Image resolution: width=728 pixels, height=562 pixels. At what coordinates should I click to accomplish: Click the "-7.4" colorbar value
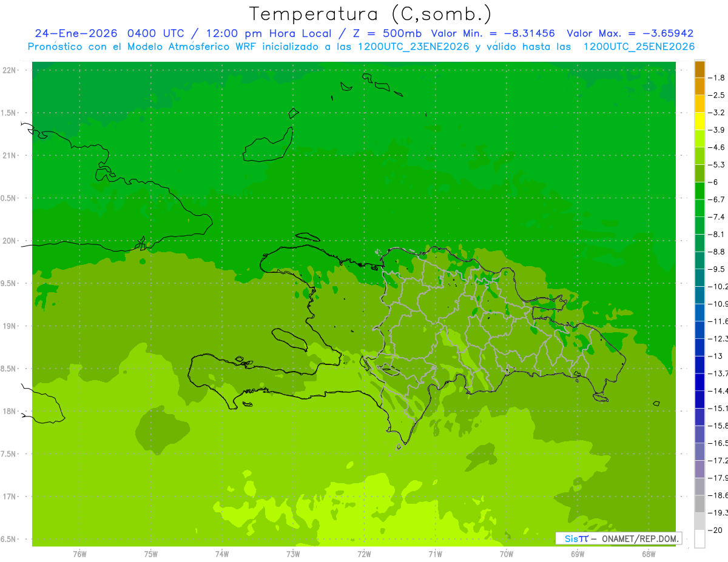pyautogui.click(x=717, y=217)
